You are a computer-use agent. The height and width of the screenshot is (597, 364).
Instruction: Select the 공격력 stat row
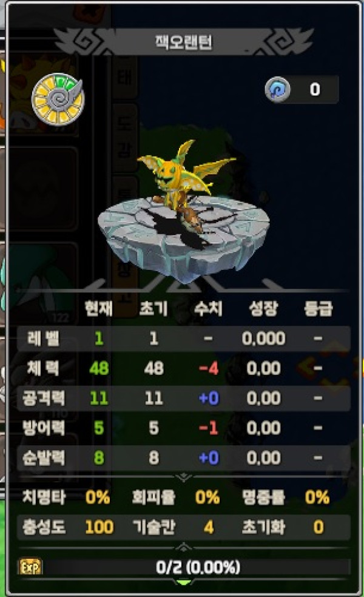(x=184, y=398)
